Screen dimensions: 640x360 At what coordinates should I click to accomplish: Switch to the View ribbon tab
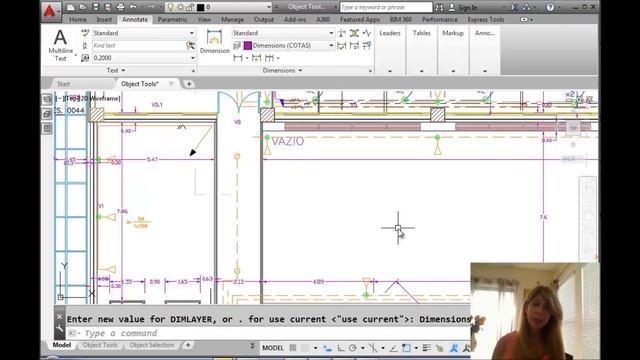click(x=204, y=19)
